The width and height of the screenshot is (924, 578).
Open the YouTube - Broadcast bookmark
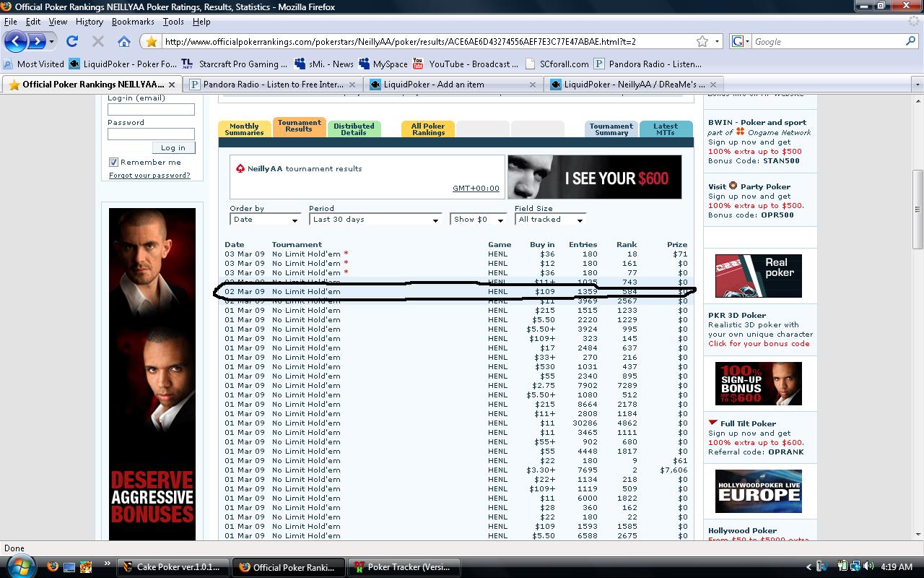click(465, 64)
